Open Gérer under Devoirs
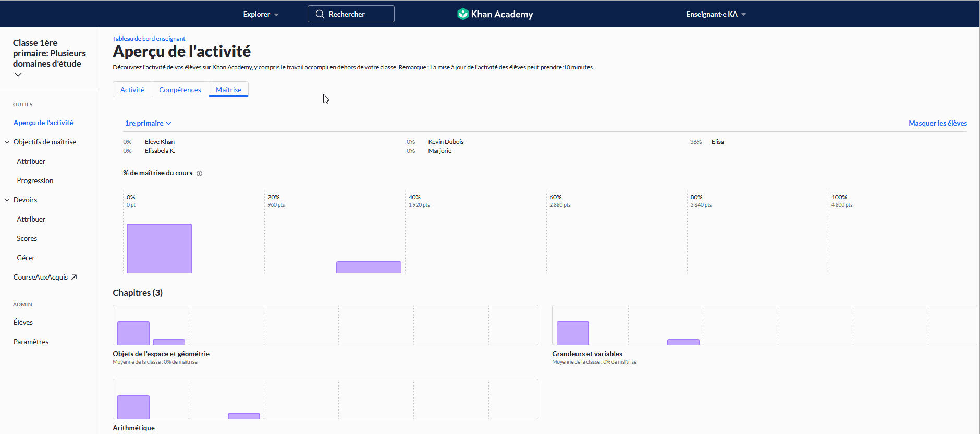 click(26, 258)
